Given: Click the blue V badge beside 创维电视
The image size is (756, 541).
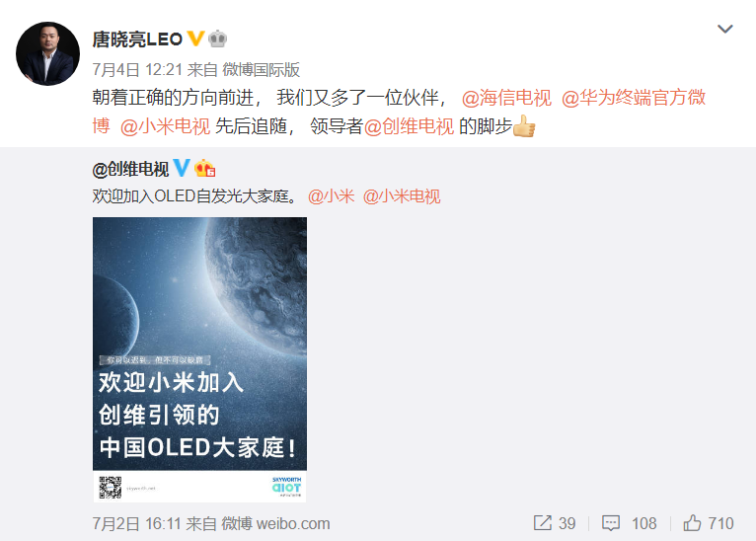Looking at the screenshot, I should click(182, 168).
